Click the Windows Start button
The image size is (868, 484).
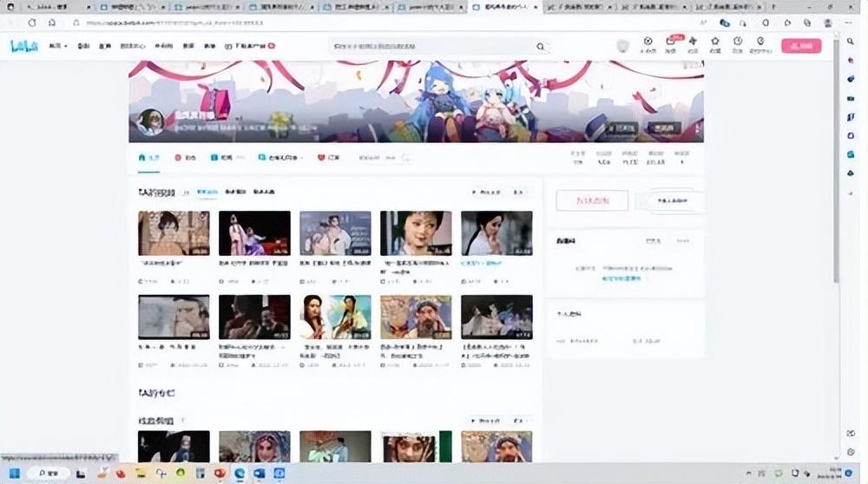[x=15, y=474]
